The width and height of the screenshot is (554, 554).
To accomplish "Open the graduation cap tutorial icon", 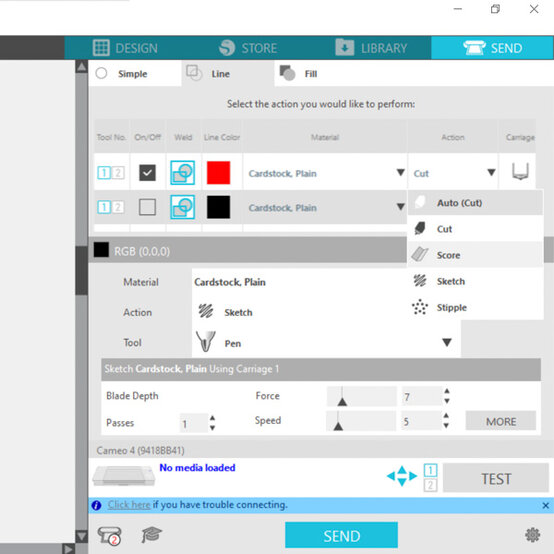I will tap(151, 534).
